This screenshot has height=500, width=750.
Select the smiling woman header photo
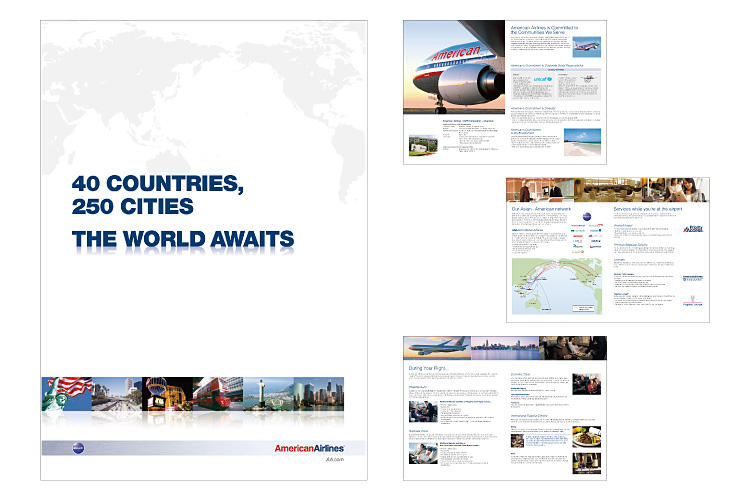675,190
